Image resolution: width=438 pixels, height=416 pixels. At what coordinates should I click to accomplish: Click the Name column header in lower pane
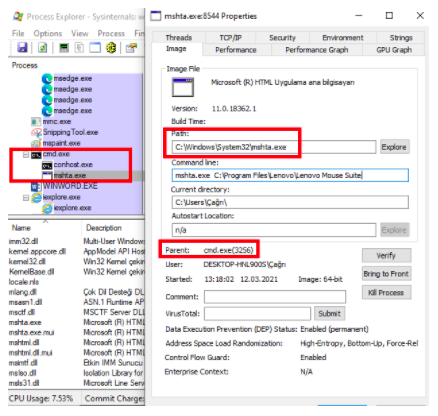click(21, 228)
